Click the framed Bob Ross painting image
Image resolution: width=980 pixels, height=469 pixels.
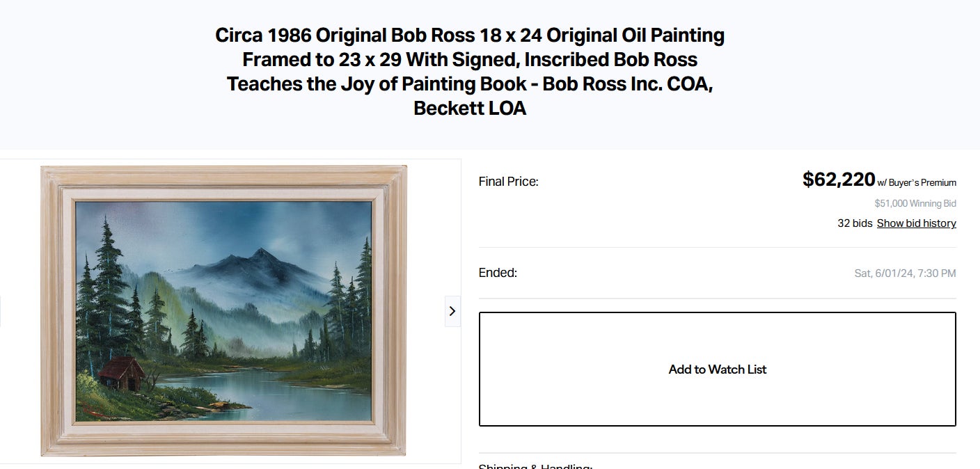(x=224, y=311)
